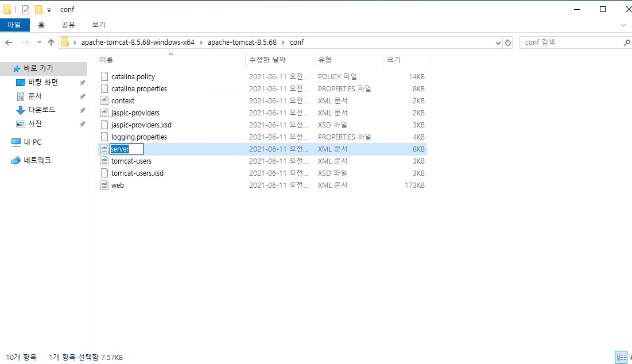The image size is (632, 364).
Task: Go up one folder level arrow
Action: [51, 42]
